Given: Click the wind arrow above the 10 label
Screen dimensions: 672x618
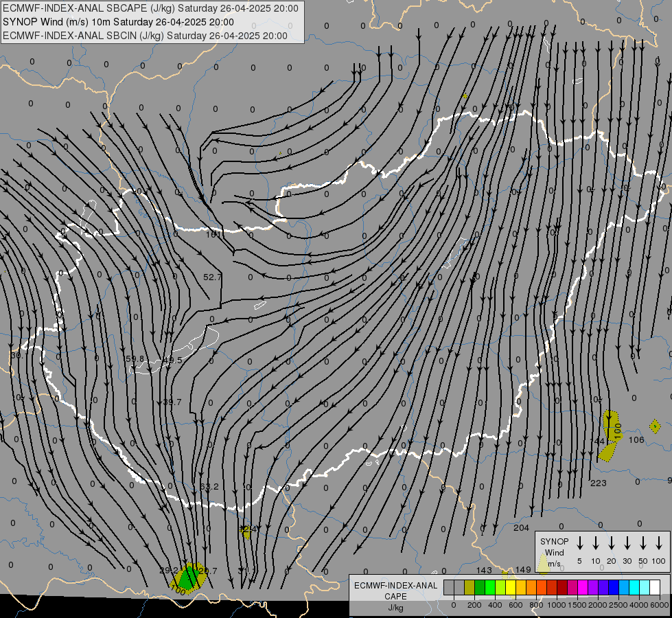Looking at the screenshot, I should 595,543.
